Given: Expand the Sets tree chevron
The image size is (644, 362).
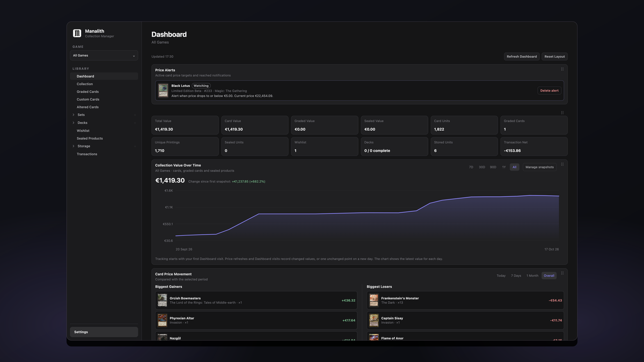Looking at the screenshot, I should pos(74,115).
